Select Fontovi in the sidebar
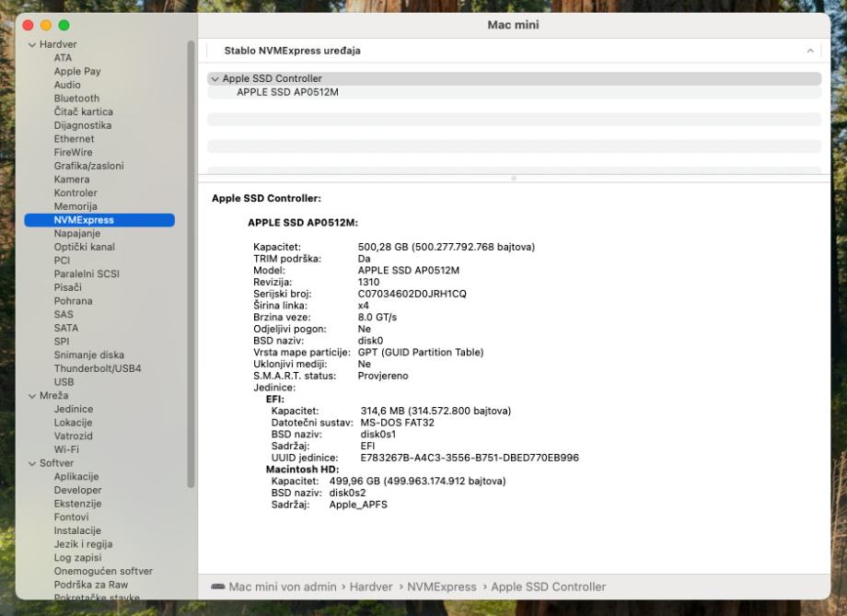 click(x=71, y=517)
